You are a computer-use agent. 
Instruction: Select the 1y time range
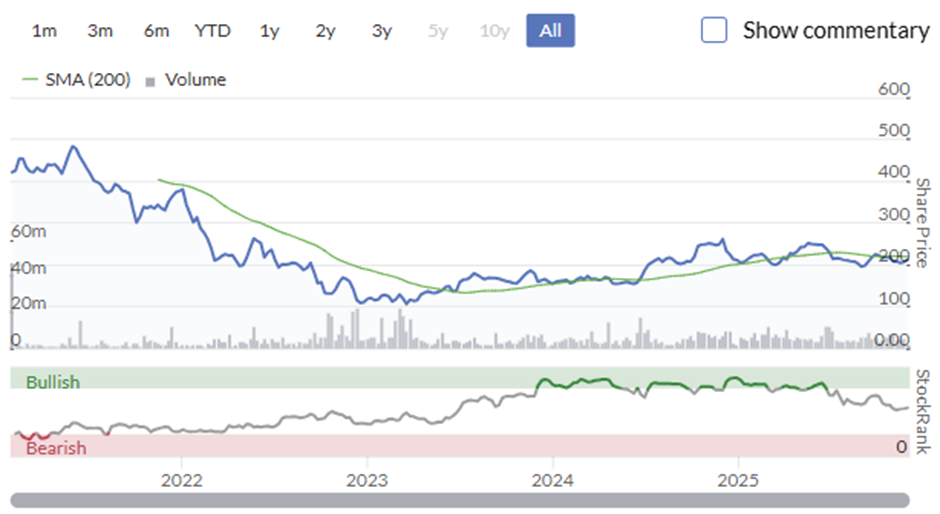(269, 31)
